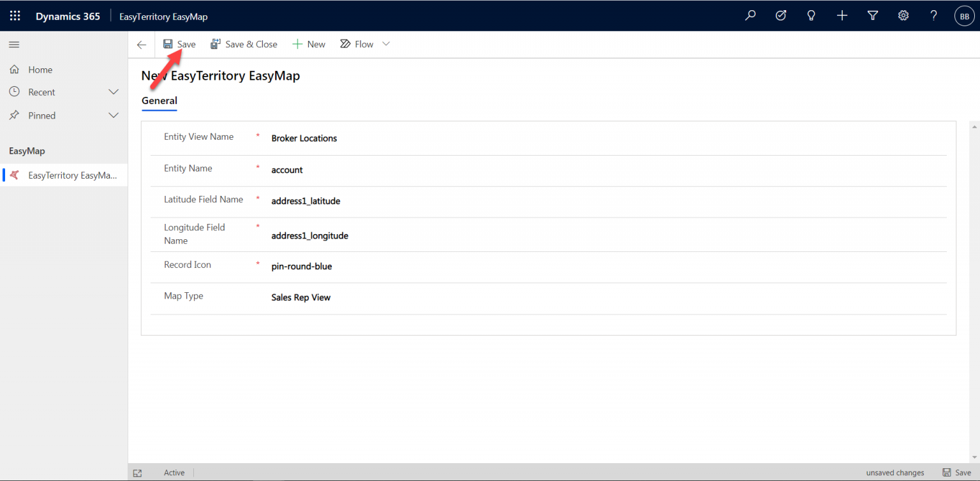Viewport: 980px width, 481px height.
Task: Click the back arrow above the form
Action: pos(141,44)
